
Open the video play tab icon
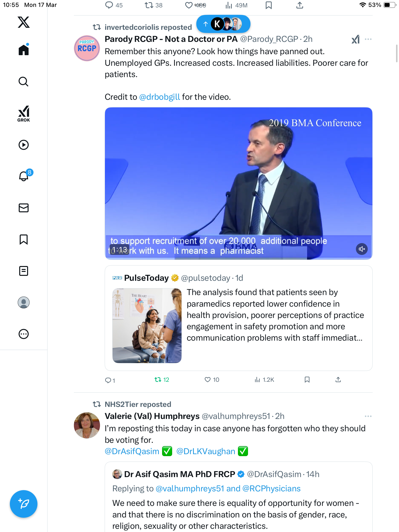click(x=24, y=145)
